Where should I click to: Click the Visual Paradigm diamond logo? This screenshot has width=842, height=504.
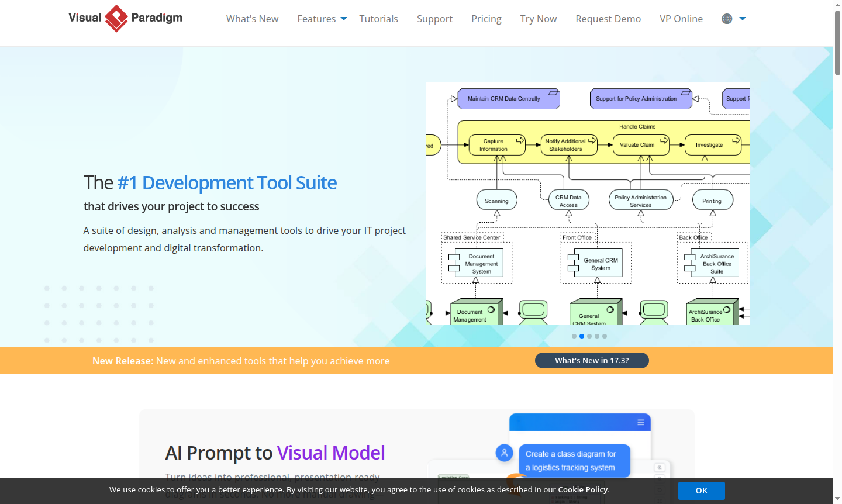pyautogui.click(x=116, y=18)
